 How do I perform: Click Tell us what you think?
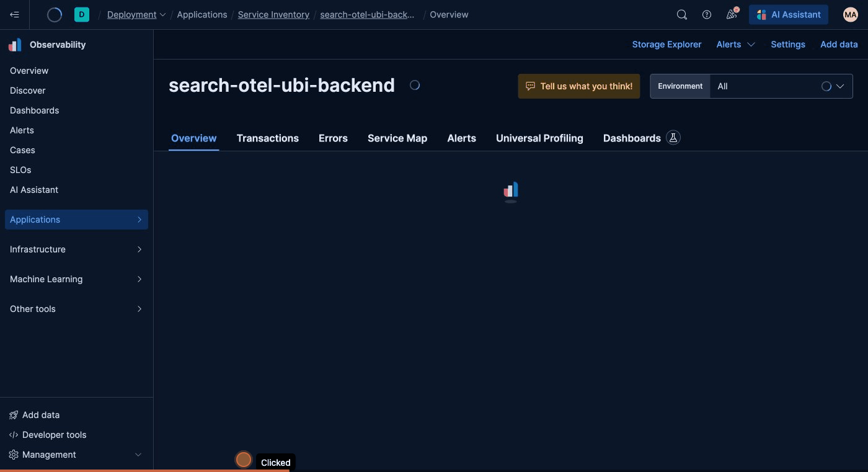[x=579, y=86]
